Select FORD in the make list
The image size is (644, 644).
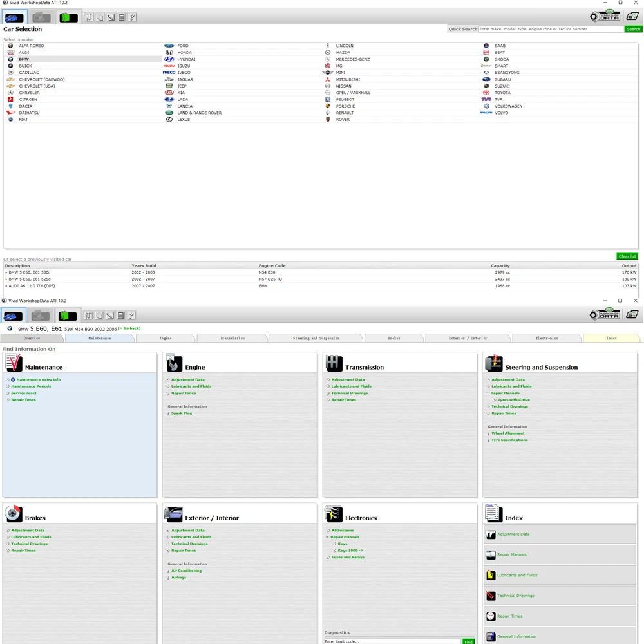point(183,46)
